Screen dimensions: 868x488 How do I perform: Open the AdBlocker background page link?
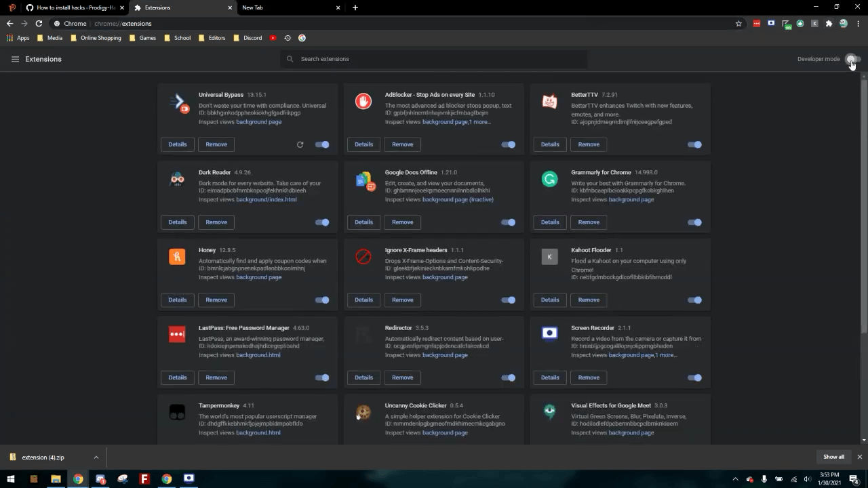pyautogui.click(x=445, y=122)
